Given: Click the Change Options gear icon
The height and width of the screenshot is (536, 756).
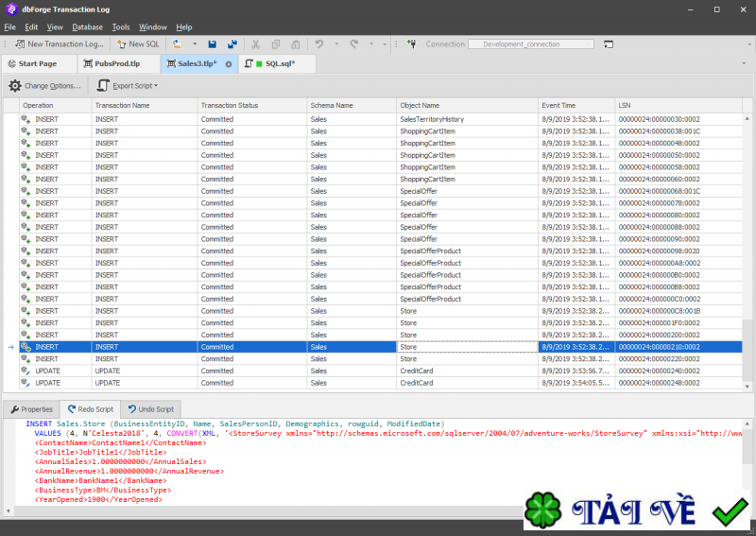Looking at the screenshot, I should 15,86.
